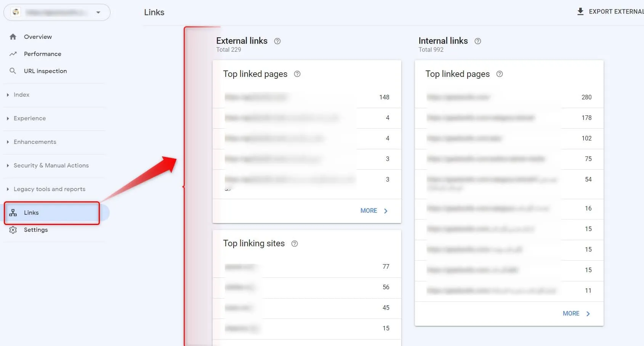Click the Overview home icon

click(x=13, y=37)
